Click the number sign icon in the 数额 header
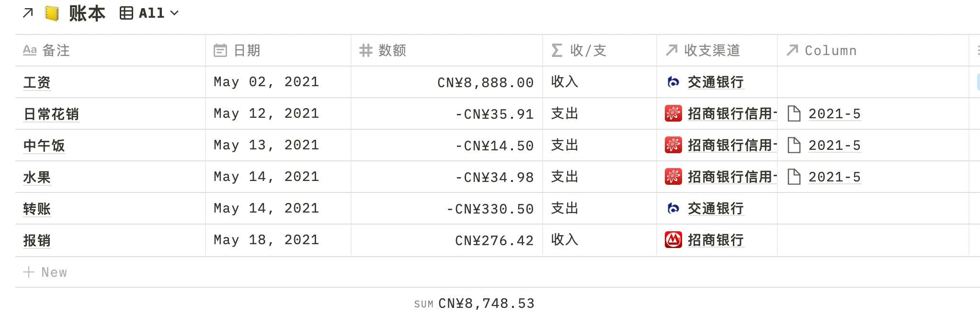 point(365,50)
